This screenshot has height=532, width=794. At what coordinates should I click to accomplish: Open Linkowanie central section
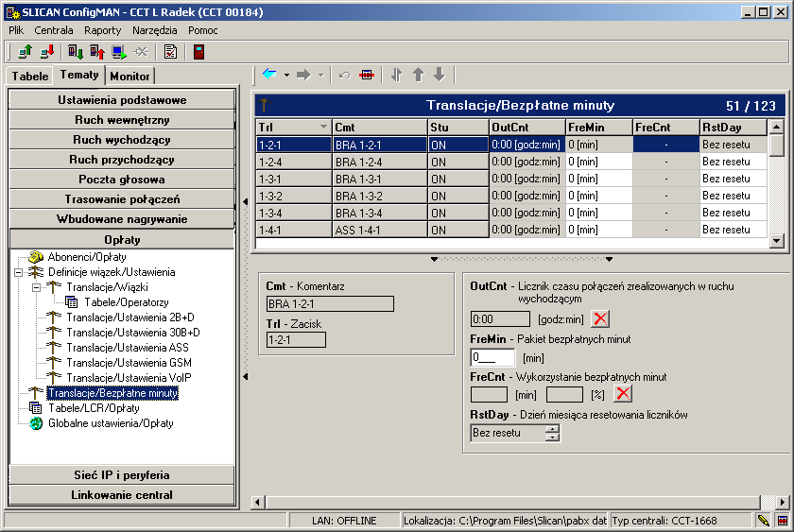122,494
